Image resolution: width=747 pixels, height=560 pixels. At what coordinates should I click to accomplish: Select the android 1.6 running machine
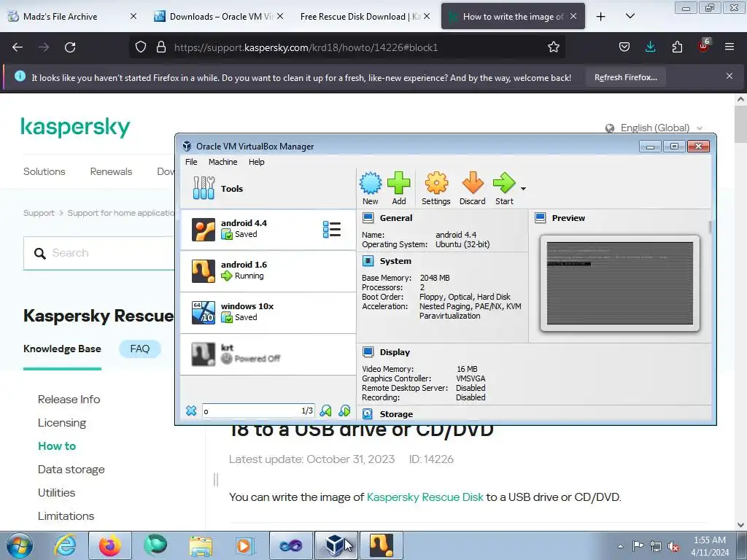pyautogui.click(x=268, y=271)
